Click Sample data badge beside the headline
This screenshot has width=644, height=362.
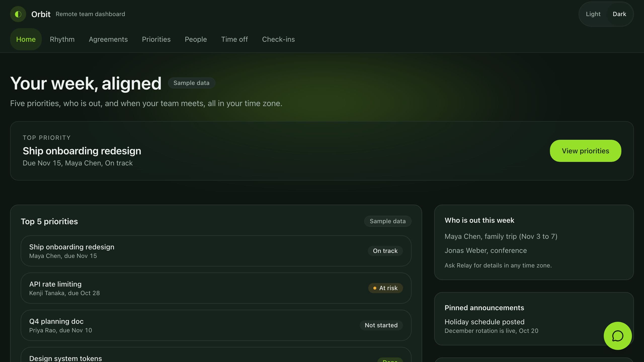coord(191,83)
